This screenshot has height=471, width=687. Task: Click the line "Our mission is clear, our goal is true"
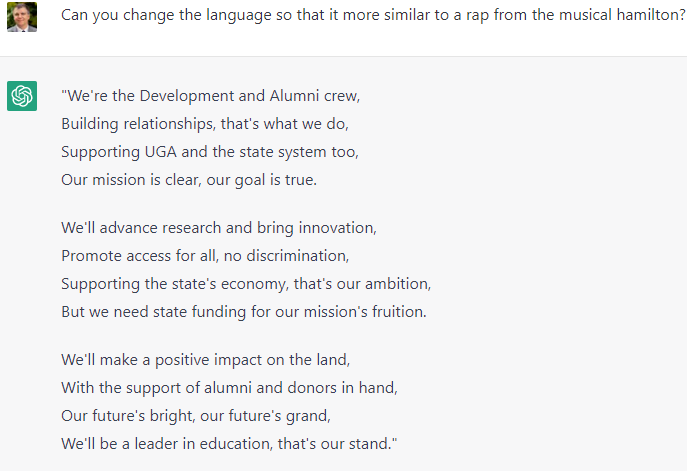tap(189, 180)
